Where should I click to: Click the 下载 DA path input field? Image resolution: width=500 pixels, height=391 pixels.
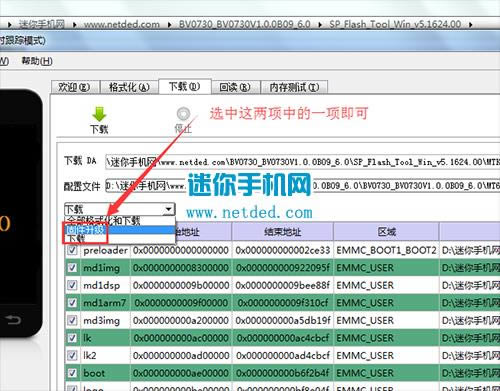click(302, 162)
